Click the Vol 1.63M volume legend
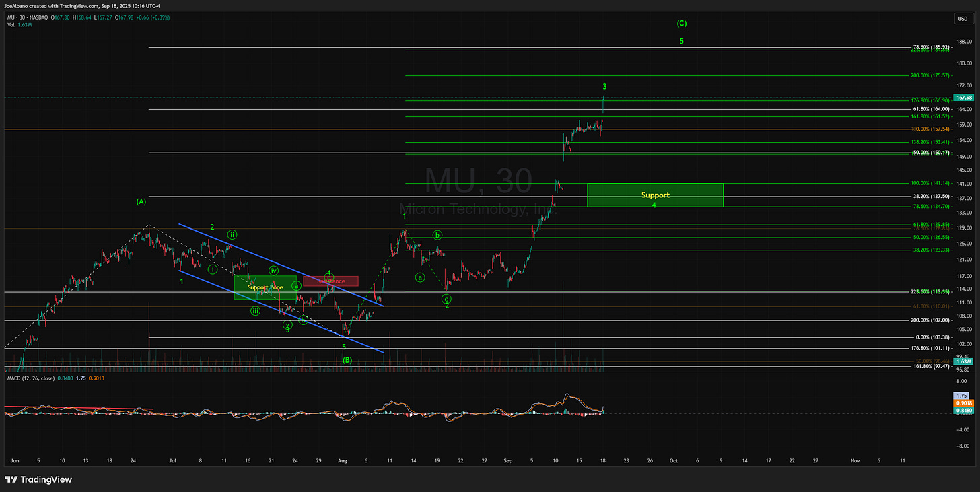 pyautogui.click(x=18, y=24)
